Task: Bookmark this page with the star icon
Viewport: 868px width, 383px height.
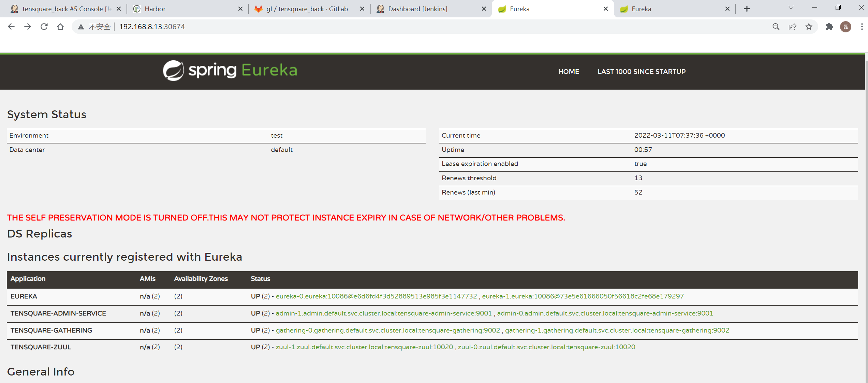Action: (x=809, y=27)
